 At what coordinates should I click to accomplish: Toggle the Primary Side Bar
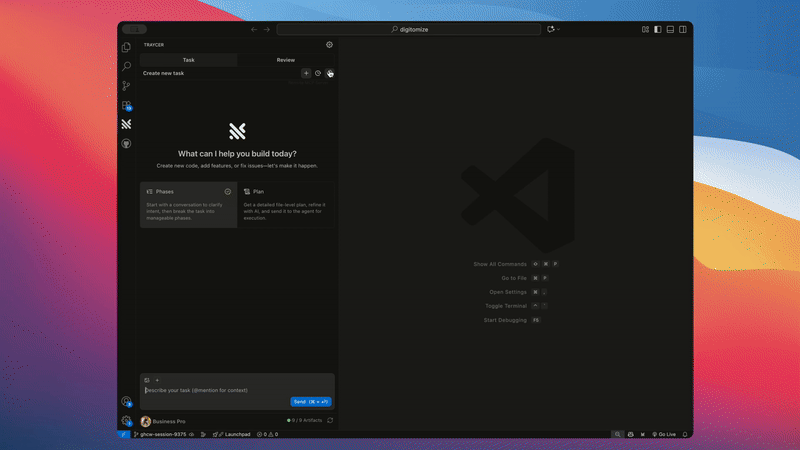pyautogui.click(x=658, y=30)
